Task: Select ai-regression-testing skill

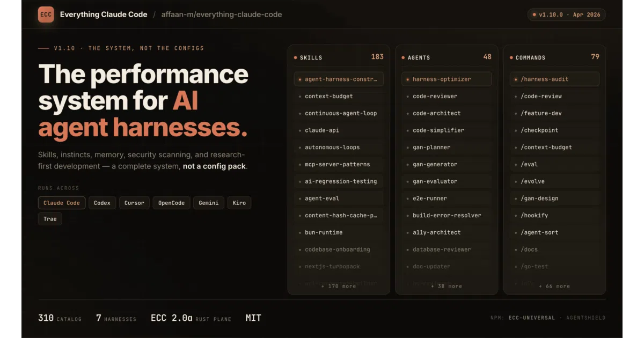Action: pyautogui.click(x=339, y=181)
